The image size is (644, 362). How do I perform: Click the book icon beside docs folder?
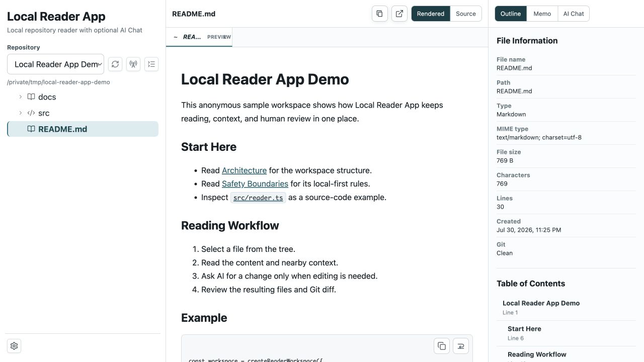31,97
